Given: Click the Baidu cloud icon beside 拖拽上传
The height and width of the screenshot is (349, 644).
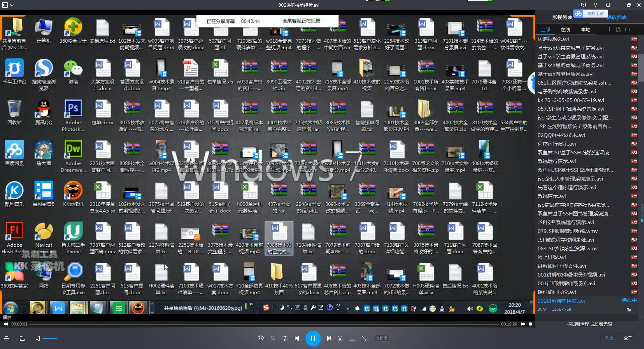Looking at the screenshot, I should pos(578,13).
